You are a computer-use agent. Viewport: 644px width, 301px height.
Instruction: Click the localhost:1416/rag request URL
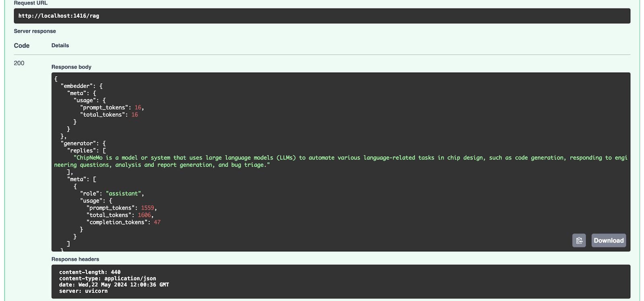[x=59, y=16]
